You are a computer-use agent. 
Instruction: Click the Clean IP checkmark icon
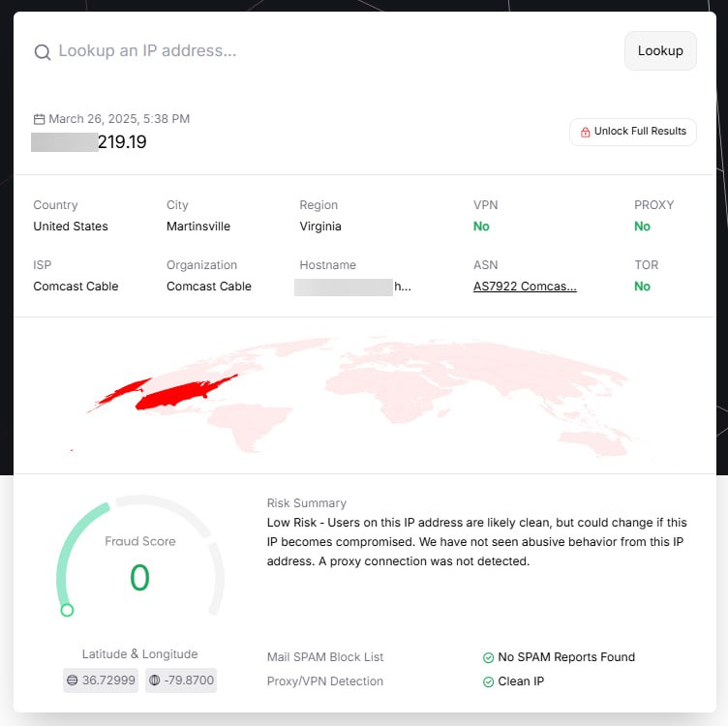[x=488, y=681]
